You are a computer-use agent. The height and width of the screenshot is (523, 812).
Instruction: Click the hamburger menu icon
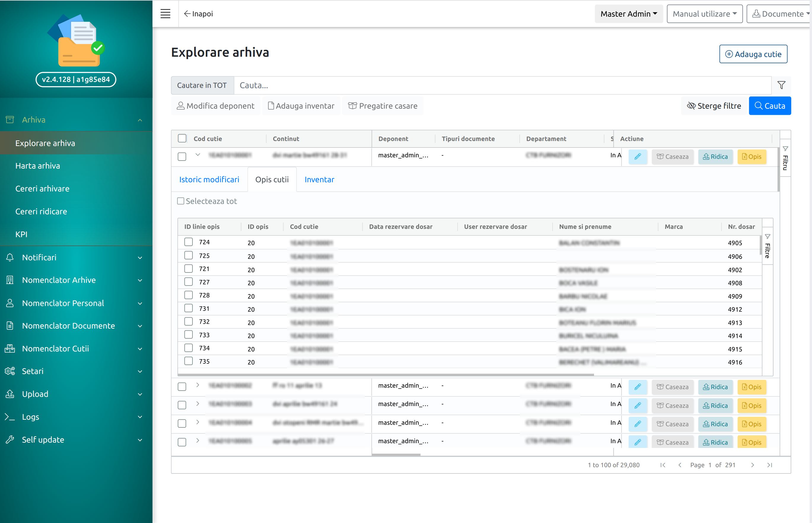pyautogui.click(x=165, y=14)
